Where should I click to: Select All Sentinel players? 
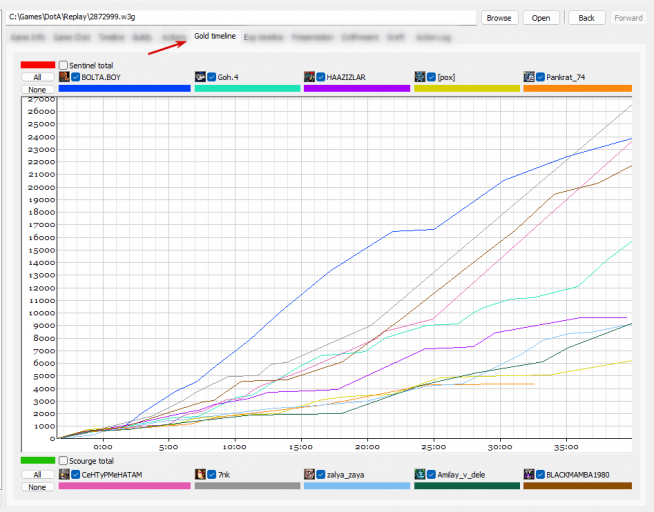tap(38, 77)
